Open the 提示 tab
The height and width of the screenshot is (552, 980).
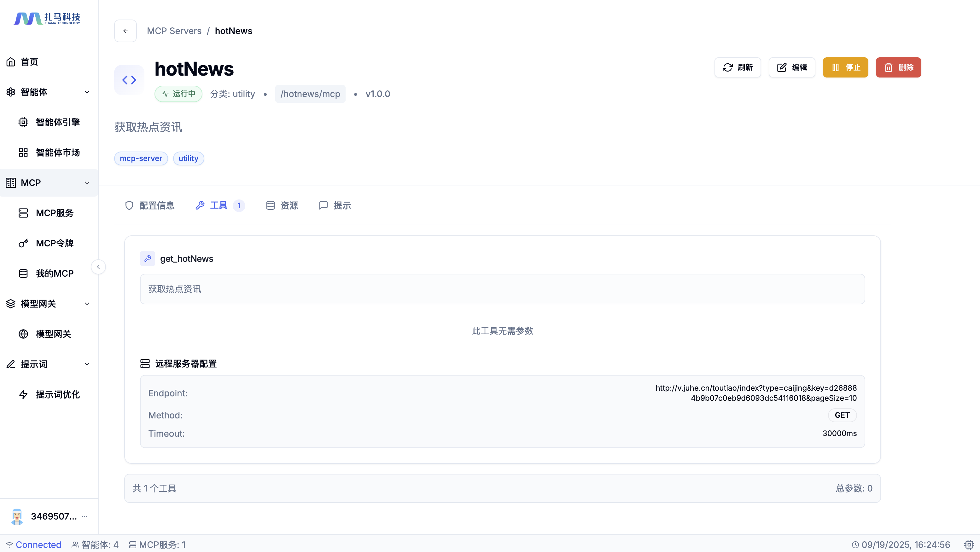coord(335,206)
